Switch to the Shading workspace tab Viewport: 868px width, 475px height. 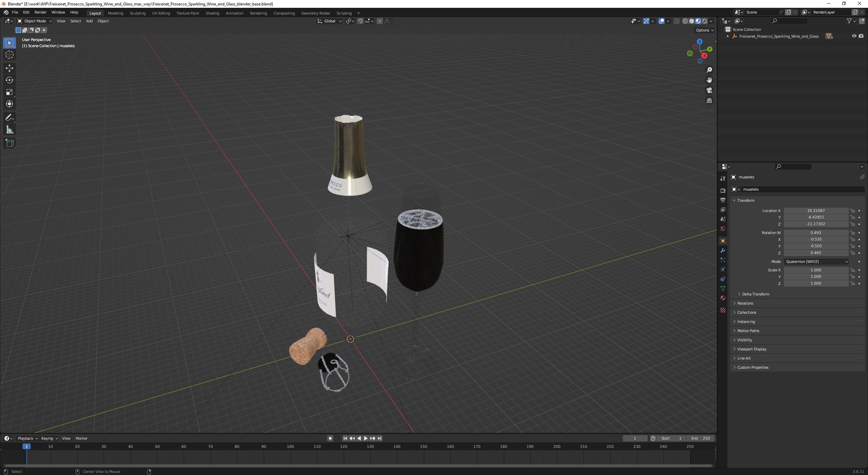[x=212, y=13]
